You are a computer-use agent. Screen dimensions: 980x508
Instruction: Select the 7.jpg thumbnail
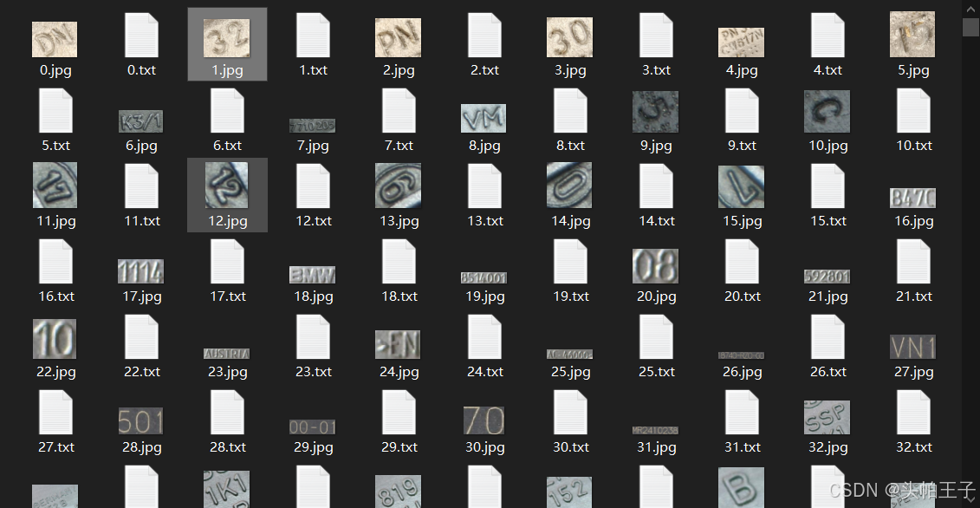313,126
